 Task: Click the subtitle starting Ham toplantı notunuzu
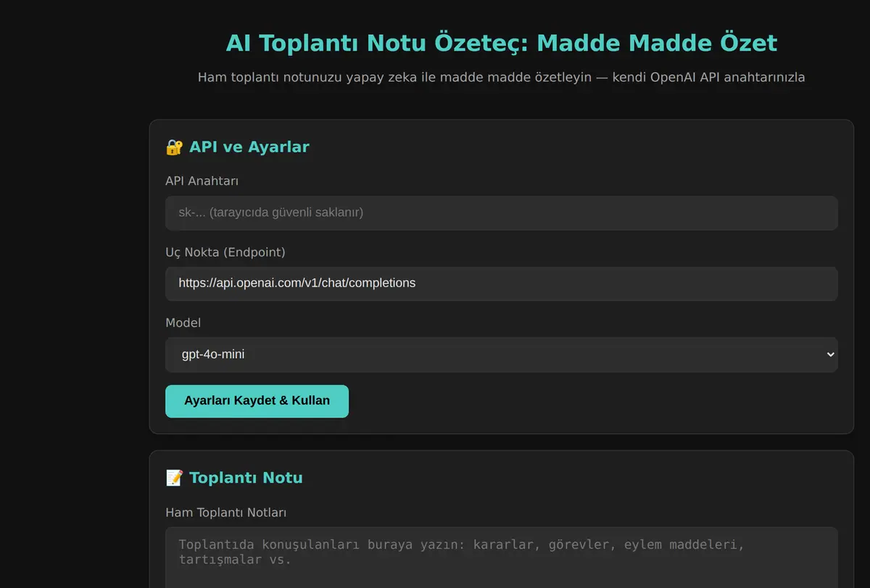tap(502, 77)
